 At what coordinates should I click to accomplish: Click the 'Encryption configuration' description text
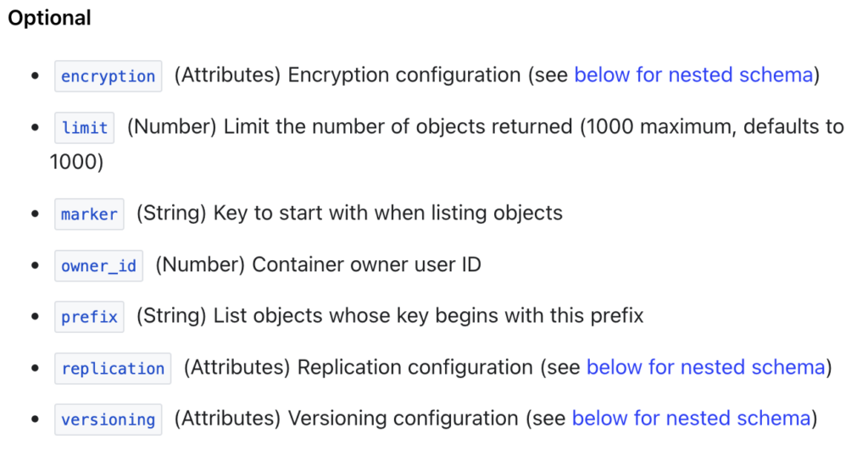tap(404, 75)
